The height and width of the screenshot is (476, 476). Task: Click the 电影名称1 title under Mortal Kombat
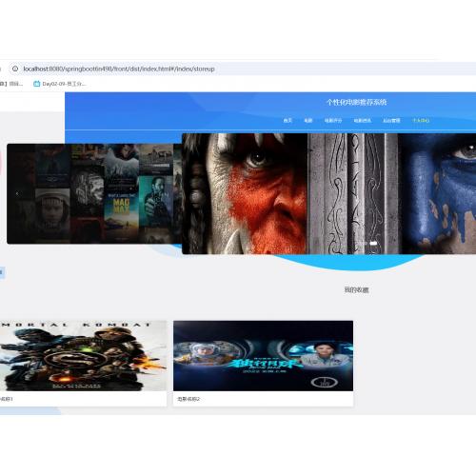point(7,399)
